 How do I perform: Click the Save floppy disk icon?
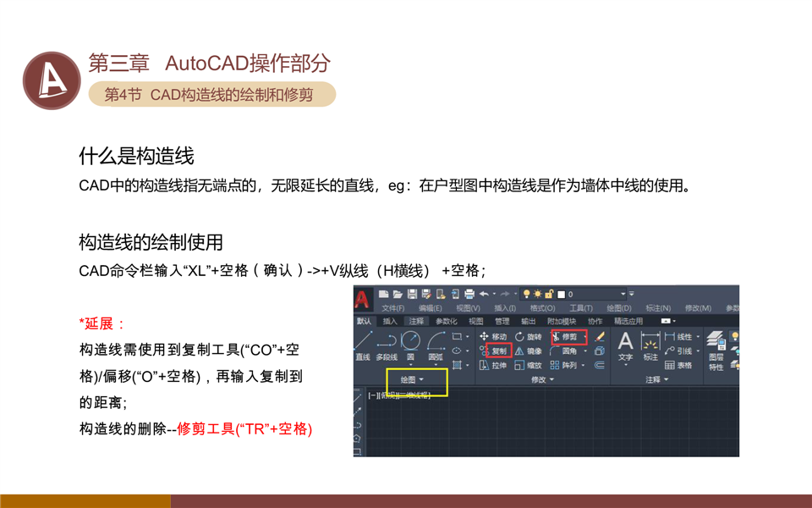click(412, 294)
